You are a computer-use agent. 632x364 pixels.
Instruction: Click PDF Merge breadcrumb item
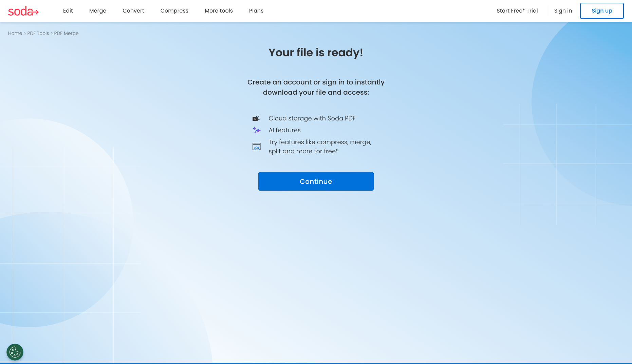pyautogui.click(x=66, y=33)
